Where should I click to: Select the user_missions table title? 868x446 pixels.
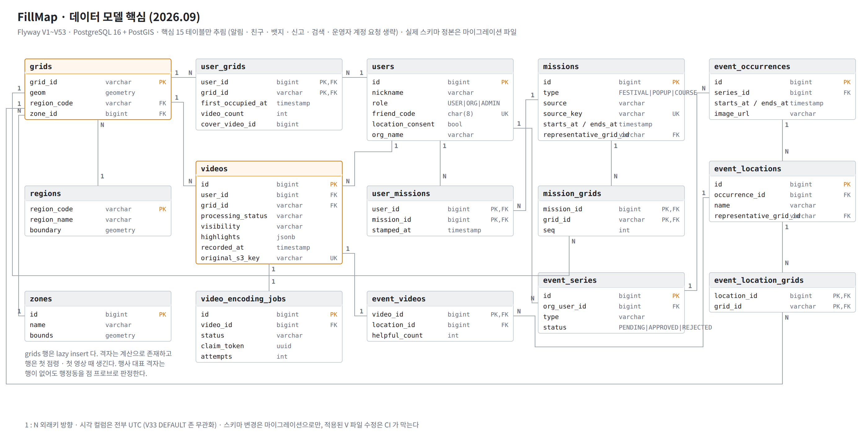[x=401, y=193]
